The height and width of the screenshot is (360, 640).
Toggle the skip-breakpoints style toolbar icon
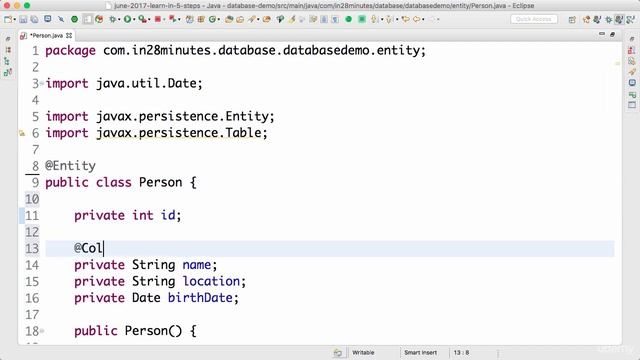[61, 19]
